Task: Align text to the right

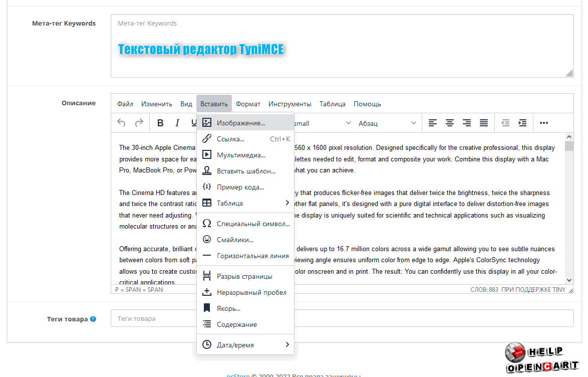Action: pos(467,123)
